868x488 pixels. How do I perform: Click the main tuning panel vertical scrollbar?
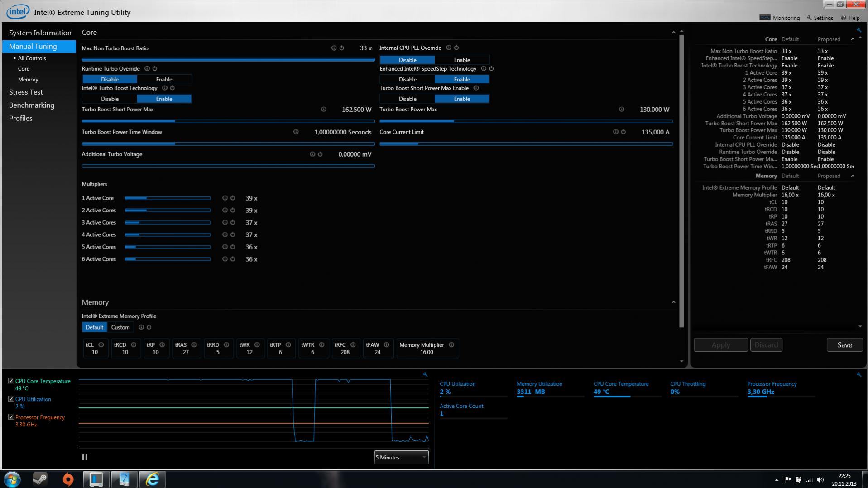(x=681, y=181)
